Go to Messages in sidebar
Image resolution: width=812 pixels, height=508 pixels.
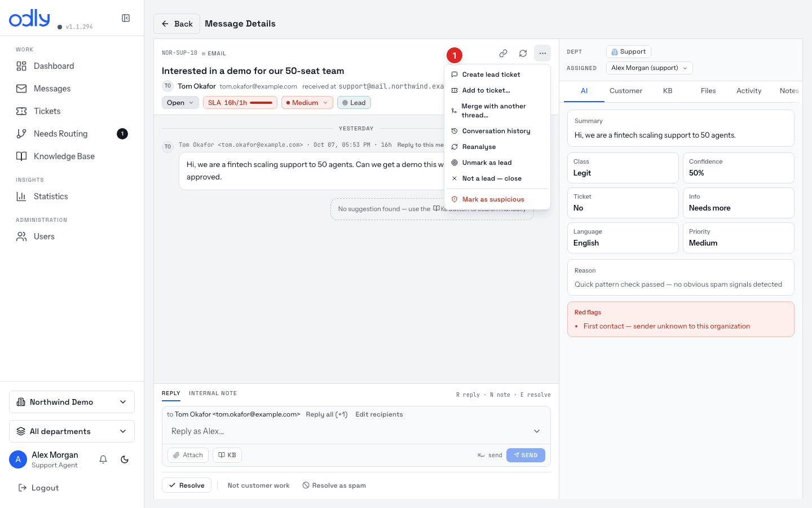tap(72, 89)
